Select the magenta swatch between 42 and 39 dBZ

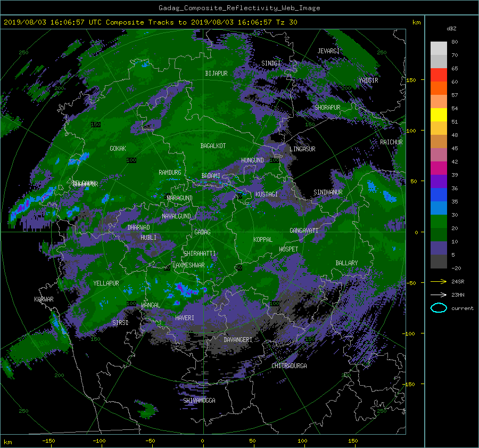pos(439,168)
